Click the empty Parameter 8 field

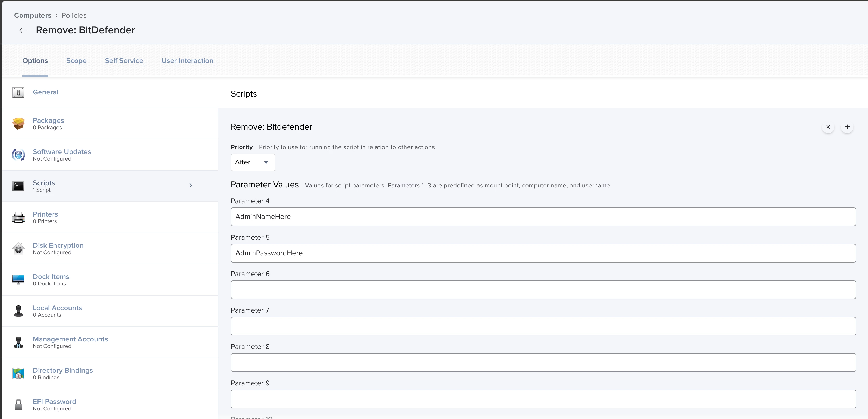(x=543, y=363)
